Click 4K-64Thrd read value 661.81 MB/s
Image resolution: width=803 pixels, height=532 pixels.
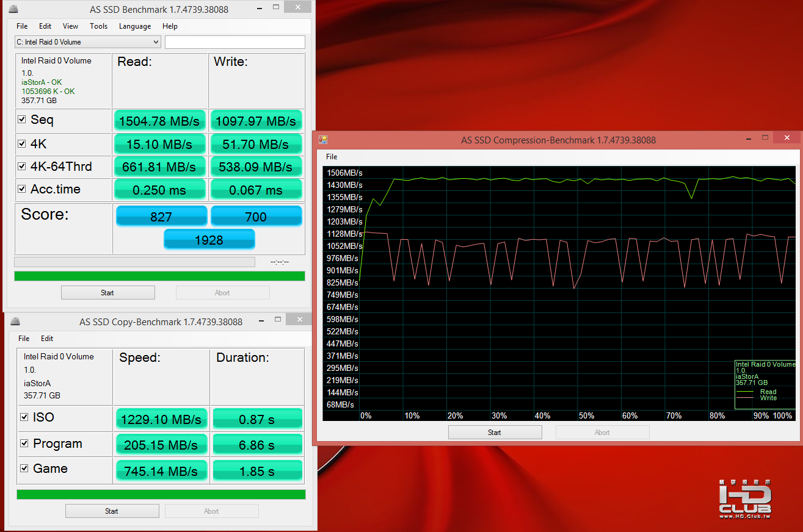pos(159,167)
